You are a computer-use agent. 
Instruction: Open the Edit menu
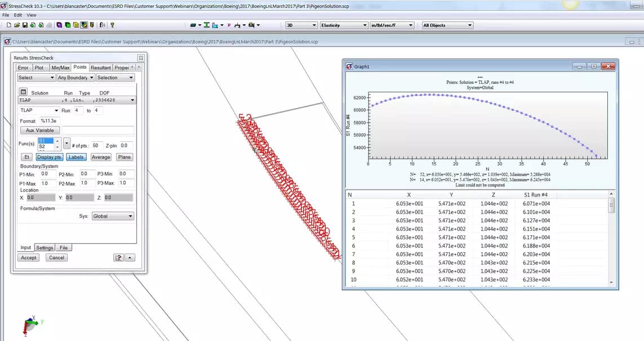click(x=17, y=15)
